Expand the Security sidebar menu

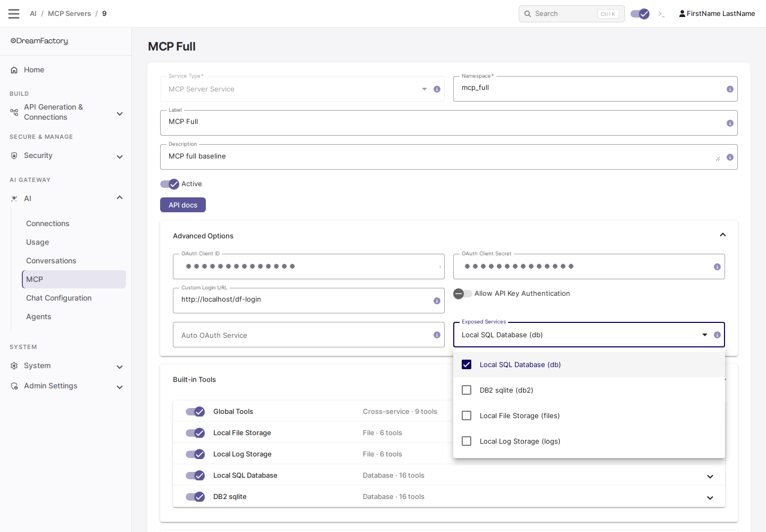120,157
